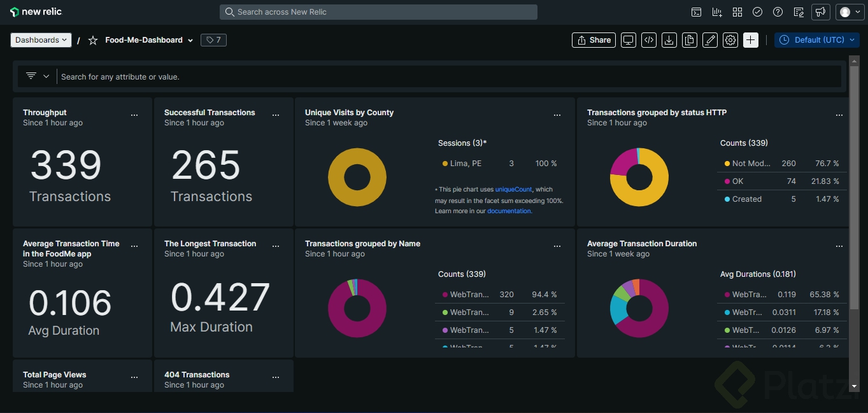Open the query console icon in top bar
The image size is (868, 413).
(x=697, y=12)
